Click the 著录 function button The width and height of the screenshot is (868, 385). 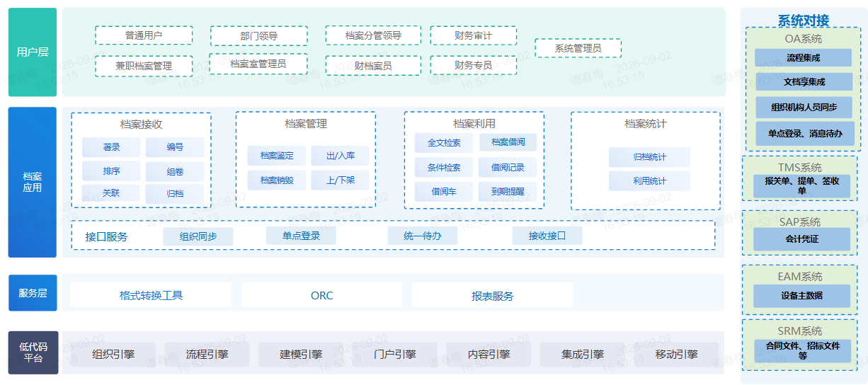point(111,147)
